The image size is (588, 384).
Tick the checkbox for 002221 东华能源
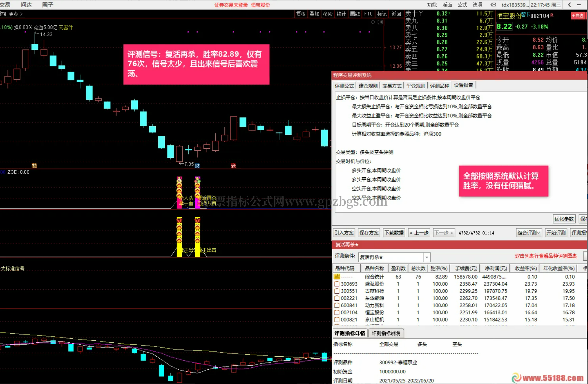coord(337,298)
